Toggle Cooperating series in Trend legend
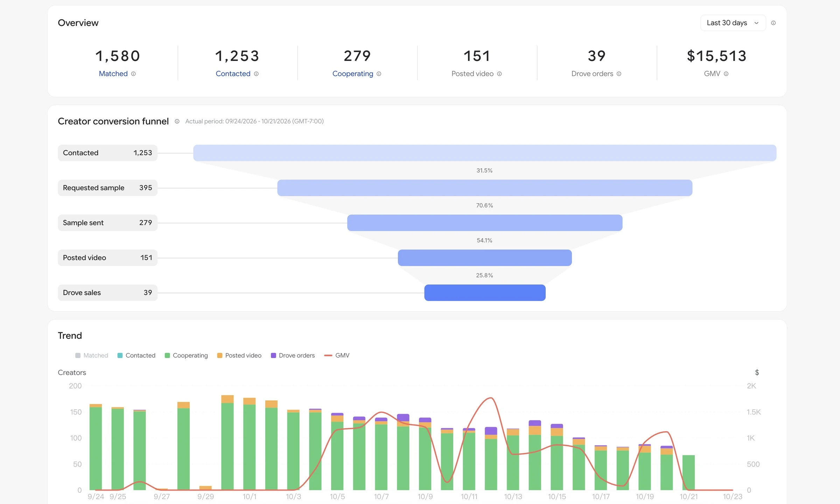Screen dimensions: 840x504 pos(186,355)
